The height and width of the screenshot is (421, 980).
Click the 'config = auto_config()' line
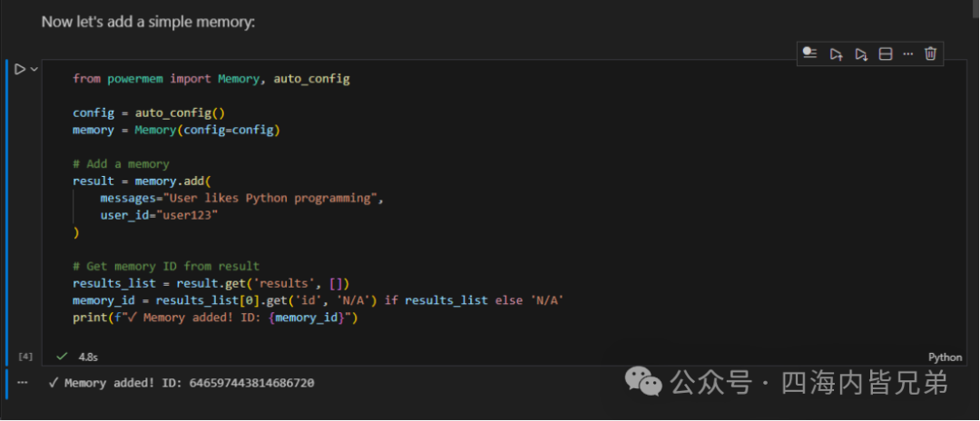click(x=149, y=113)
